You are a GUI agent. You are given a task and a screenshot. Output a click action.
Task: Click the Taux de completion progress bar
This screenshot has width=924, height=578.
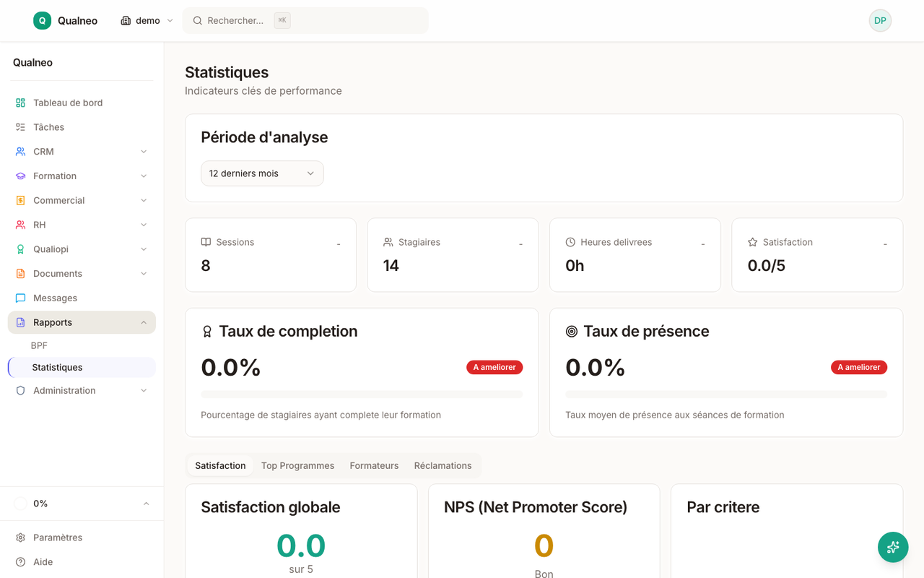(362, 394)
